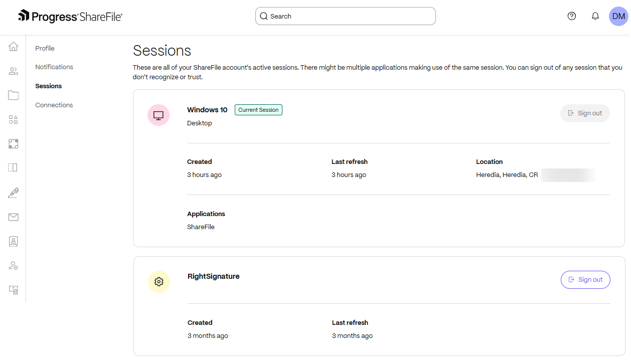Click the Progress ShareFile logo
This screenshot has width=631, height=364.
point(70,16)
